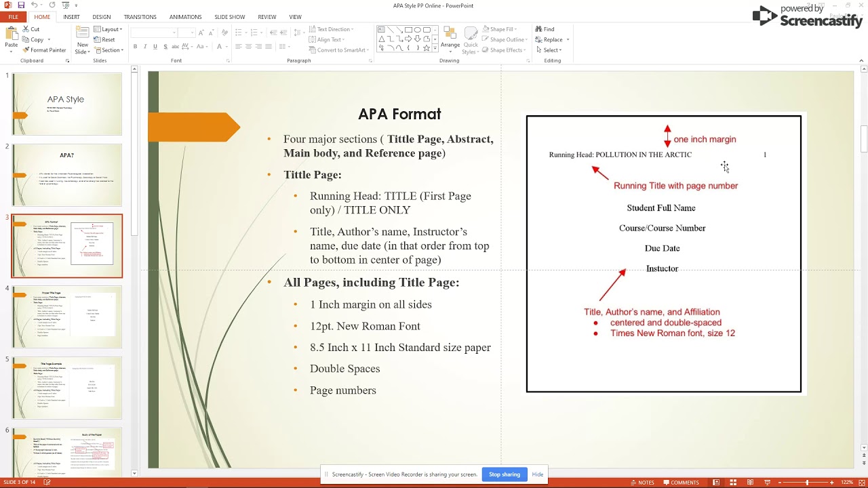The image size is (868, 488).
Task: Open the Font Color dropdown arrow
Action: [226, 46]
